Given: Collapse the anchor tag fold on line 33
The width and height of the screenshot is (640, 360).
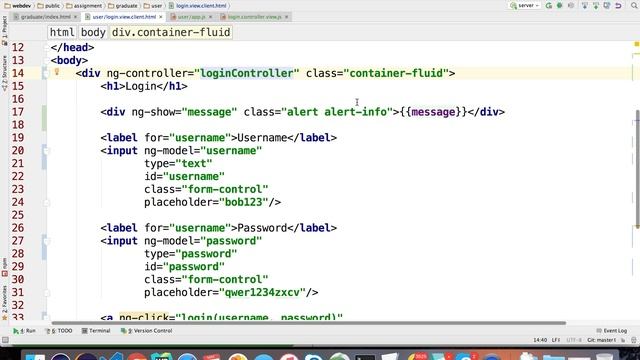Looking at the screenshot, I should click(46, 317).
